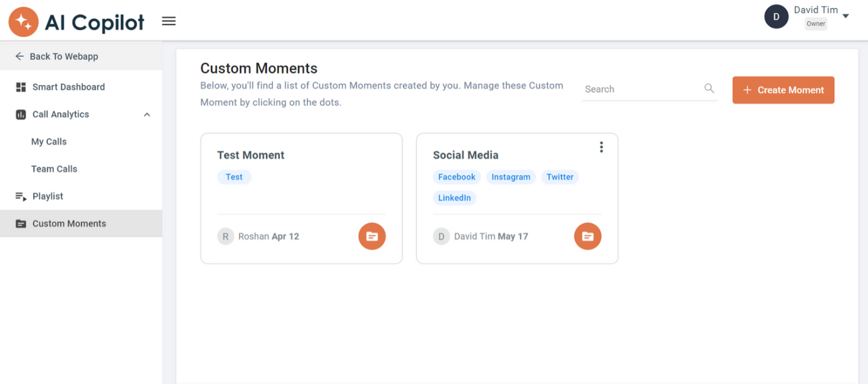This screenshot has height=384, width=868.
Task: Select the Twitter tag
Action: pos(560,177)
